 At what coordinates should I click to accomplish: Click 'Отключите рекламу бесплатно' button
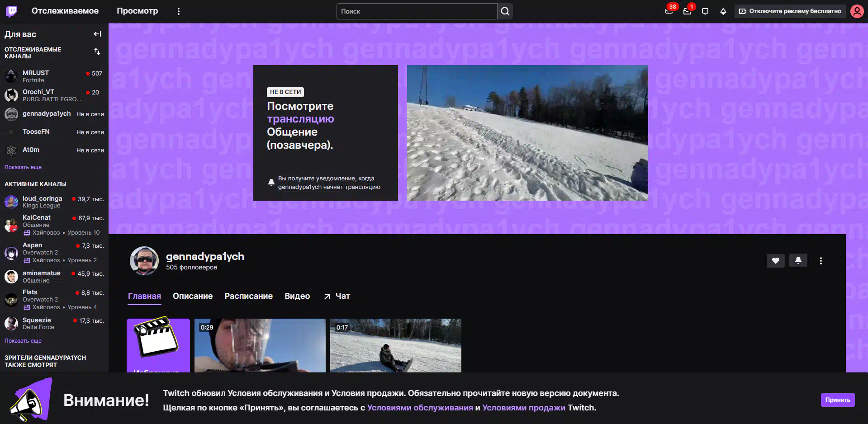pyautogui.click(x=790, y=11)
